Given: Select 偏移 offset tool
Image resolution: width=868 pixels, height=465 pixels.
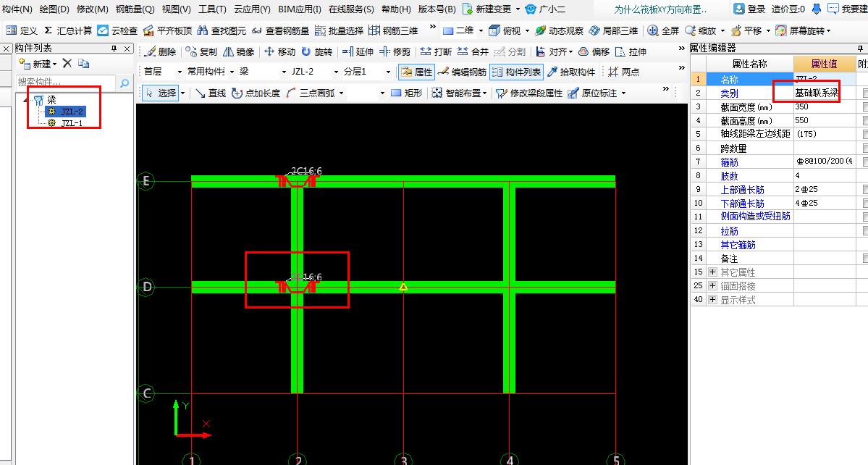Looking at the screenshot, I should click(594, 51).
